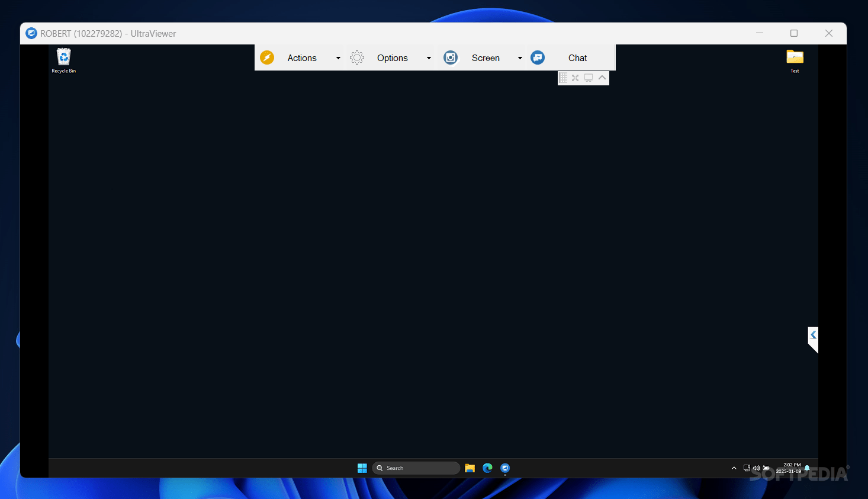Select the Recycle Bin on the remote desktop
Screen dimensions: 868x499
point(63,61)
